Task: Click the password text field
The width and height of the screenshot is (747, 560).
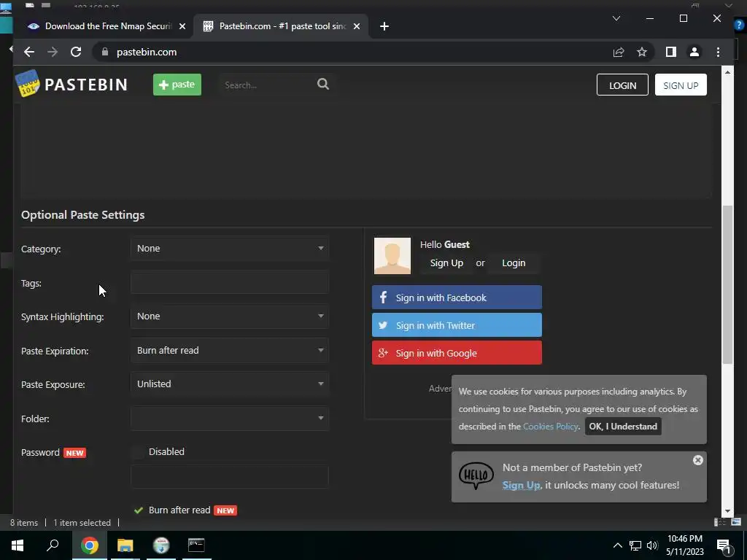Action: coord(230,477)
